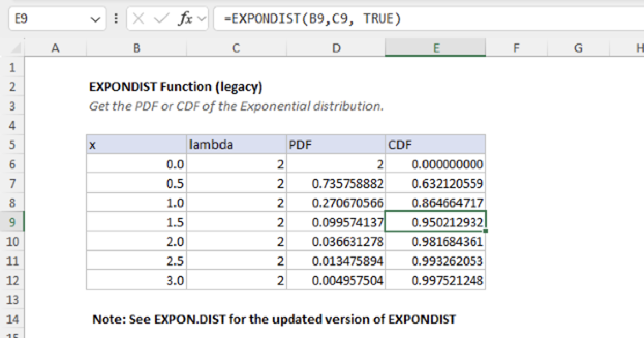
Task: Select the x value 3.0 cell
Action: click(136, 280)
